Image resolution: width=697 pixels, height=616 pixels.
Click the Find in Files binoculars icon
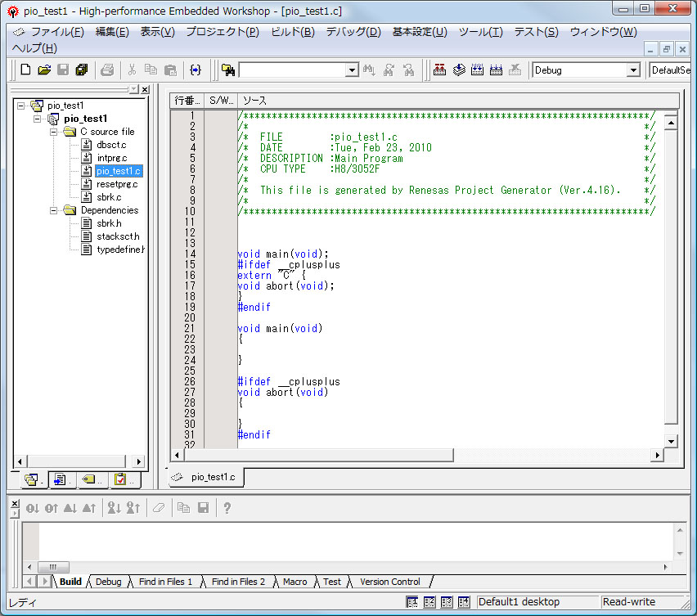point(228,70)
